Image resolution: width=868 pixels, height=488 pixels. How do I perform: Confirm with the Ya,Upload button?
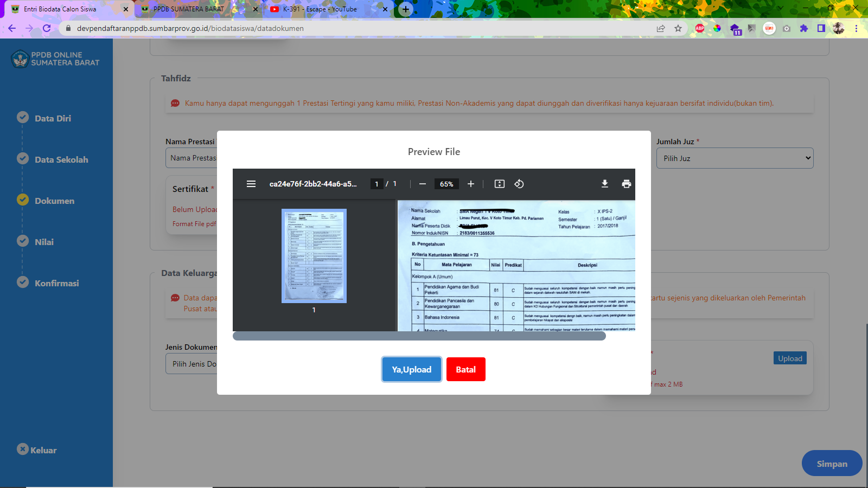coord(412,369)
